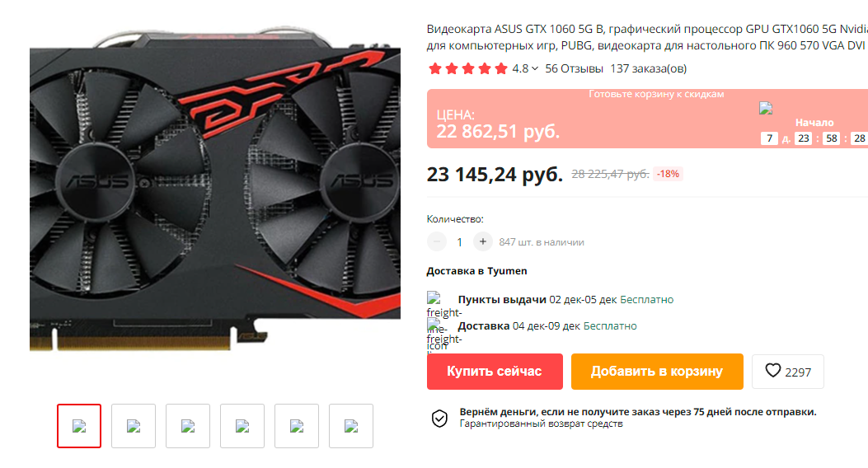This screenshot has height=468, width=868.
Task: Click the delivery freight icon
Action: click(x=434, y=325)
